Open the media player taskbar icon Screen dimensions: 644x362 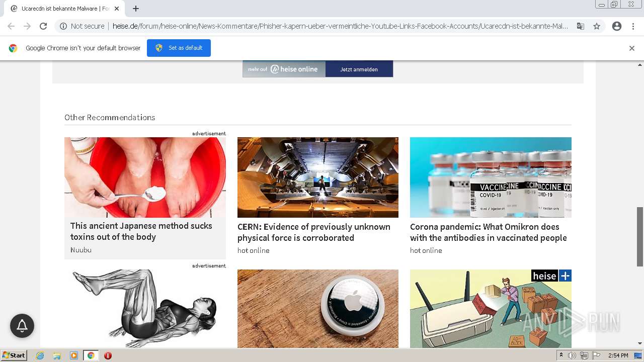(74, 355)
